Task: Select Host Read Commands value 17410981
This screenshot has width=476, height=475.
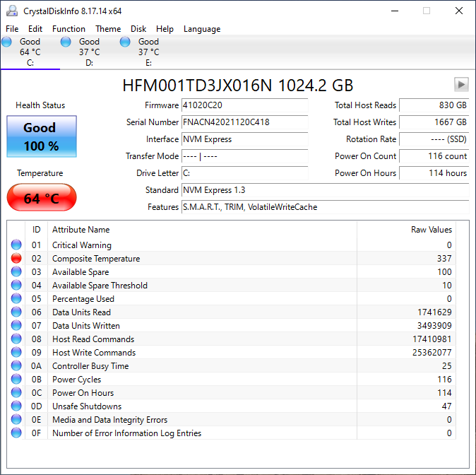Action: [x=432, y=339]
